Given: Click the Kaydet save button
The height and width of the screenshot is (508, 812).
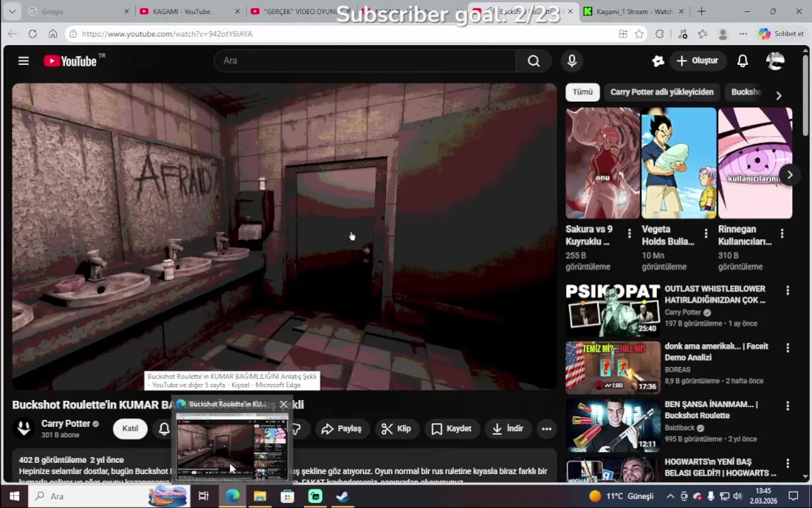Looking at the screenshot, I should click(x=452, y=429).
